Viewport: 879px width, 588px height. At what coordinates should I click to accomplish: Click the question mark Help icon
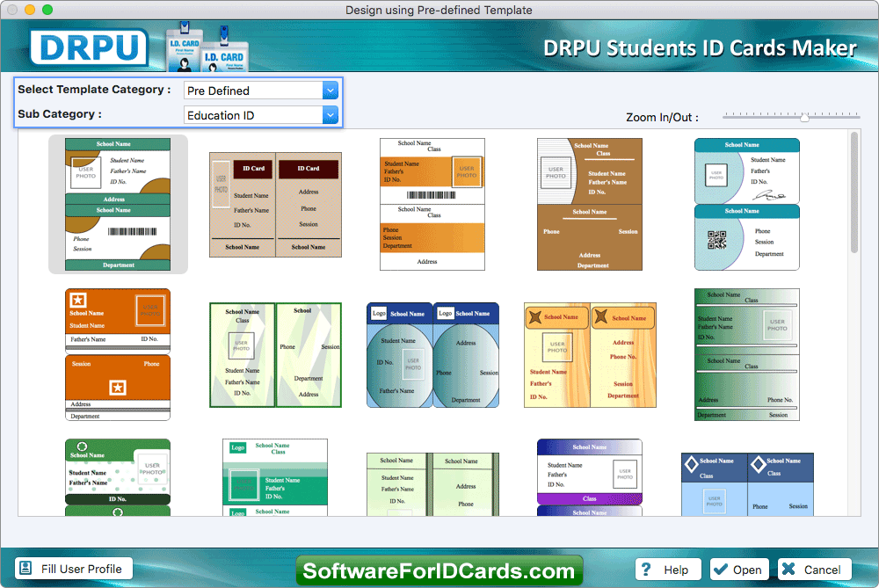646,570
